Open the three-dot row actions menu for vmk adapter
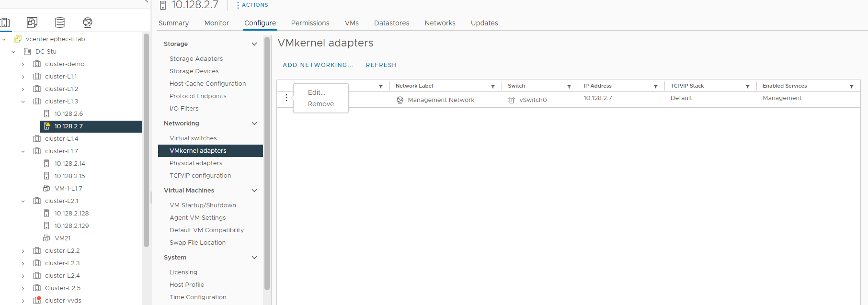This screenshot has width=868, height=305. [x=286, y=98]
